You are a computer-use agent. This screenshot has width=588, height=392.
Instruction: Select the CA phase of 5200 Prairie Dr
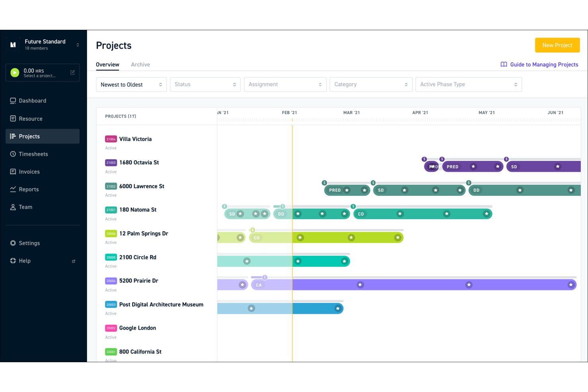coord(414,285)
